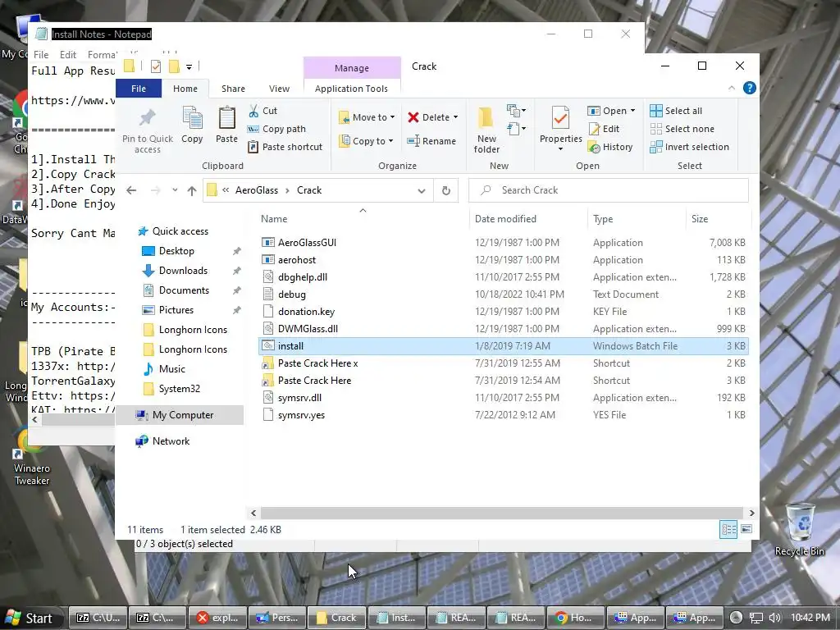The image size is (840, 630).
Task: Click Select none in ribbon
Action: pyautogui.click(x=682, y=129)
